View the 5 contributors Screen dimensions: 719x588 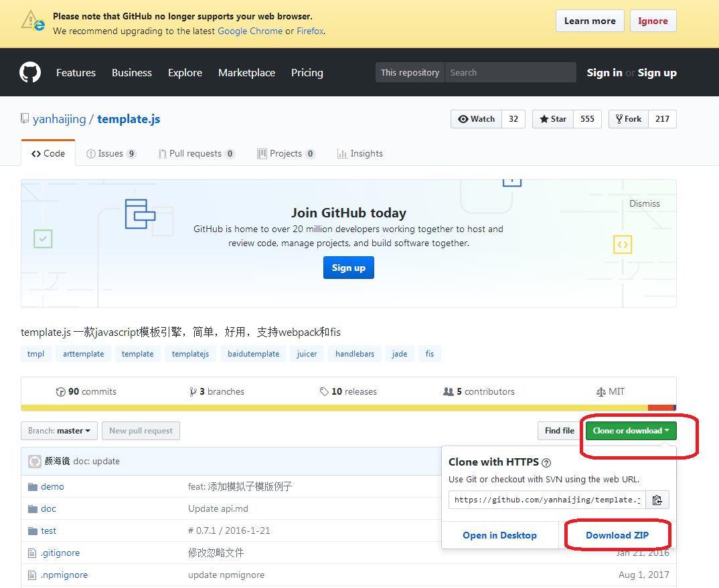click(479, 392)
